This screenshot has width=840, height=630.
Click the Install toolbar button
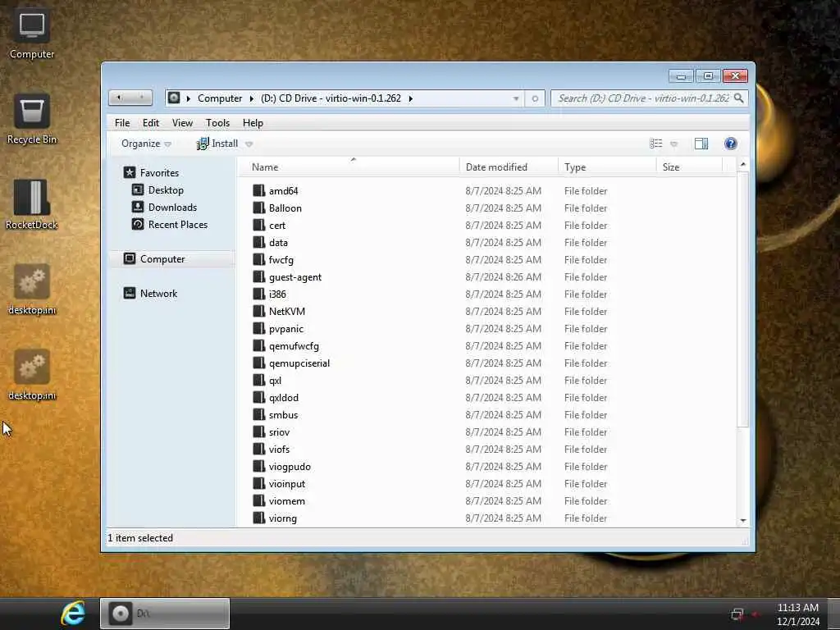[x=217, y=144]
